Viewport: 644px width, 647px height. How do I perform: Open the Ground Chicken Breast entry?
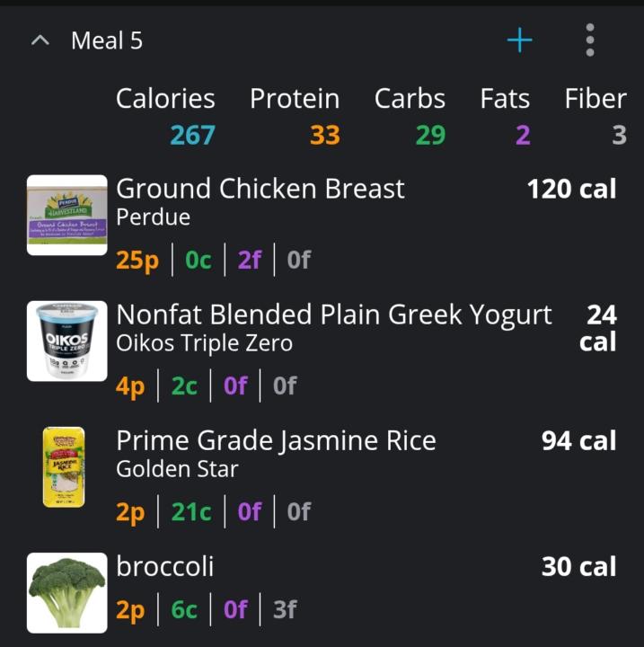[x=260, y=189]
